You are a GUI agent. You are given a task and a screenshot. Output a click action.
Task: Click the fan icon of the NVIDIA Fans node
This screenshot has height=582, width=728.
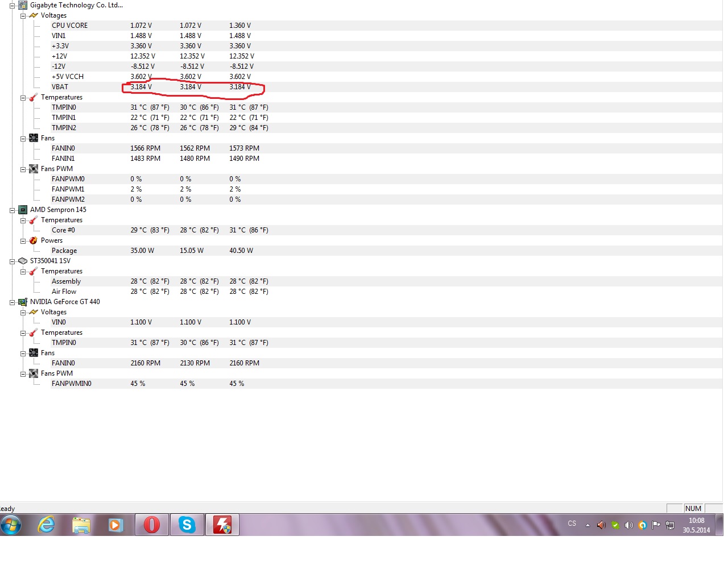(34, 353)
